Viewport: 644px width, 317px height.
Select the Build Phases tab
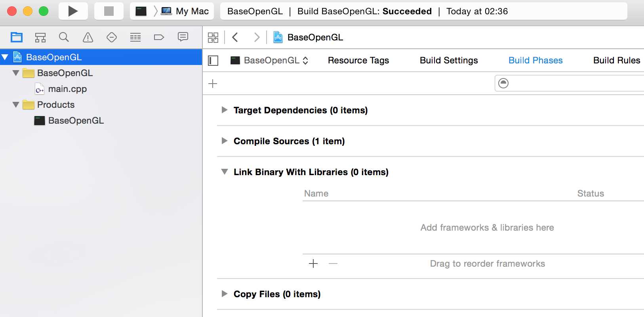click(535, 60)
